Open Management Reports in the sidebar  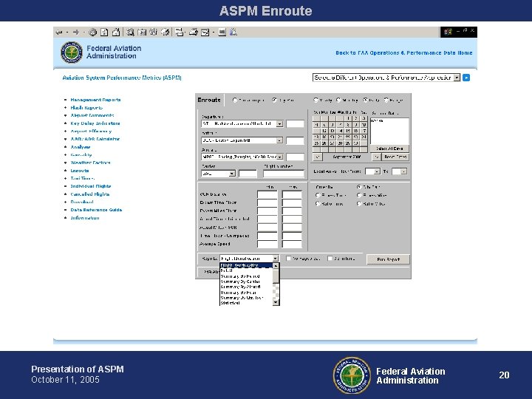click(x=95, y=100)
